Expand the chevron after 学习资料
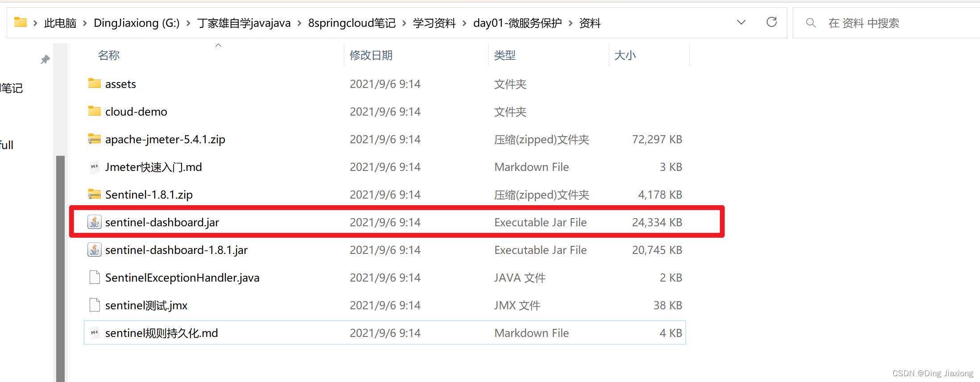980x382 pixels. tap(464, 23)
